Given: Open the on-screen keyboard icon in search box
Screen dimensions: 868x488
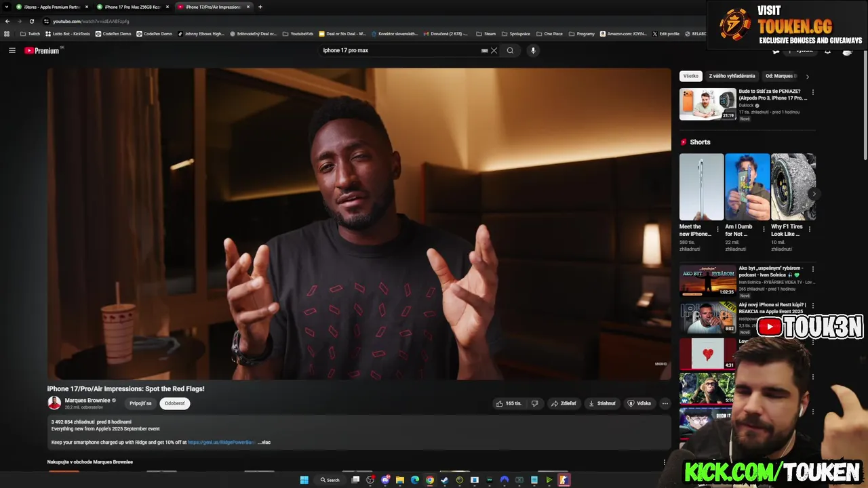Looking at the screenshot, I should (484, 50).
